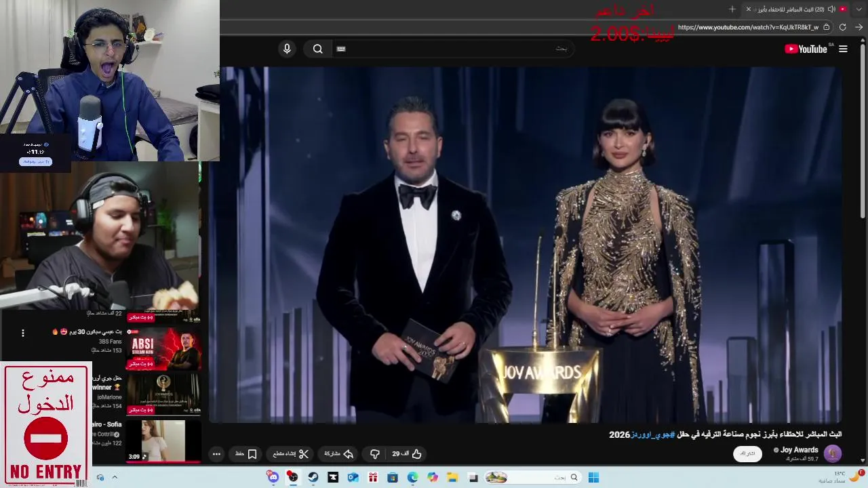Open the joMarione channel text
The image size is (868, 488).
click(109, 397)
